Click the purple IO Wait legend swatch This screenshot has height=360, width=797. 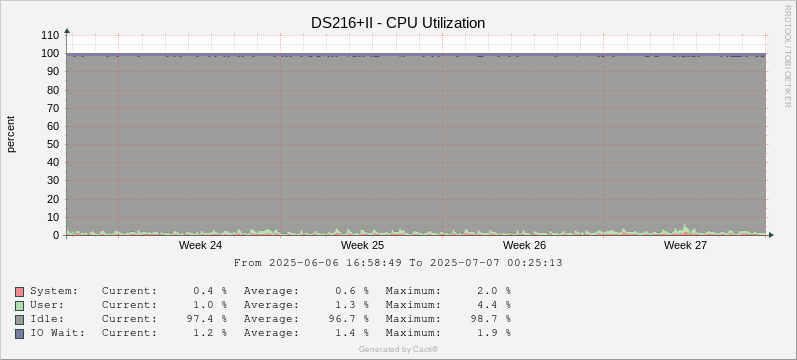coord(19,334)
